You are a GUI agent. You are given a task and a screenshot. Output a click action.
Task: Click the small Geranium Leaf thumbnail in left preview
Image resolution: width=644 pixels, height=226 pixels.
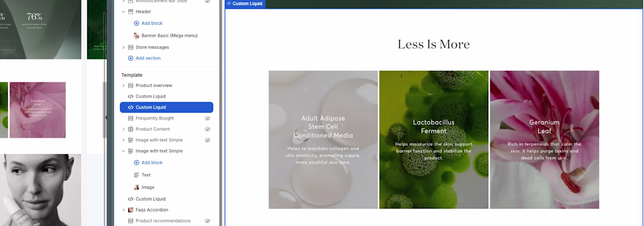pyautogui.click(x=37, y=109)
